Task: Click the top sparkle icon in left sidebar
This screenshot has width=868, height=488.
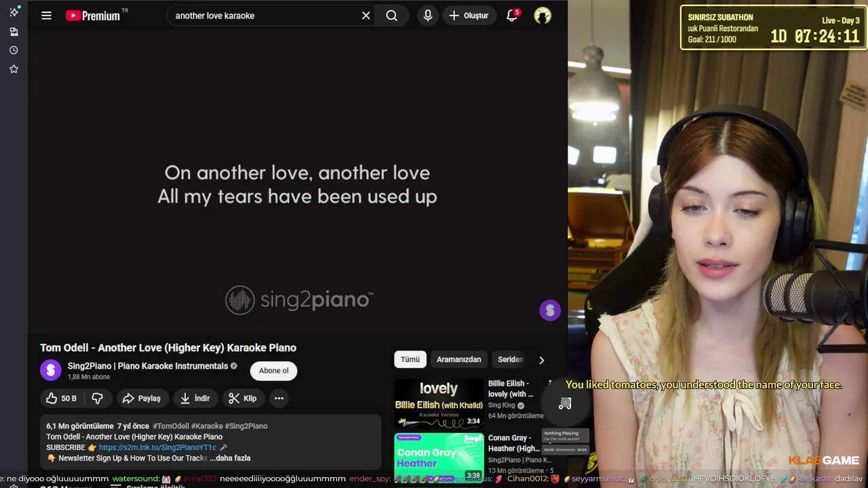Action: [14, 12]
